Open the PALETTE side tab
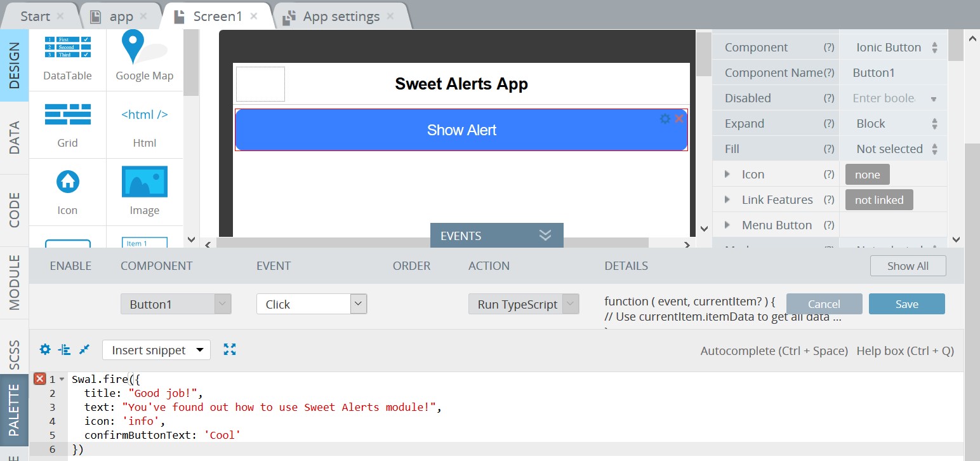The height and width of the screenshot is (461, 980). pos(15,411)
